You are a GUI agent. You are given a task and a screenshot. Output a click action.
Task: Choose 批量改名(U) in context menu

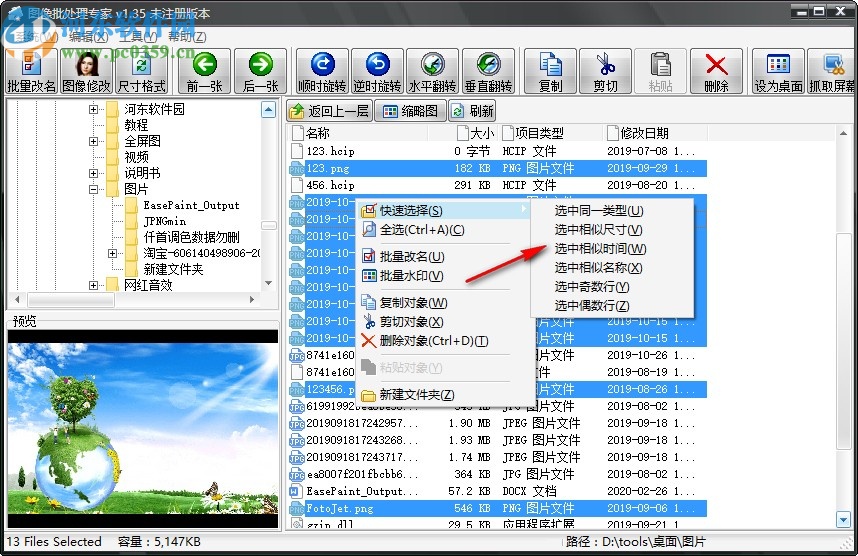click(445, 256)
